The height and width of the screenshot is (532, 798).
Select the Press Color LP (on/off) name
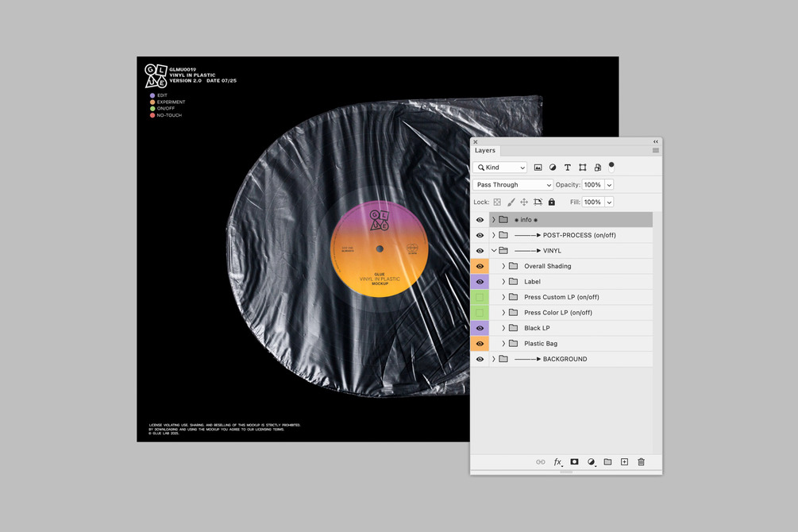pos(558,313)
